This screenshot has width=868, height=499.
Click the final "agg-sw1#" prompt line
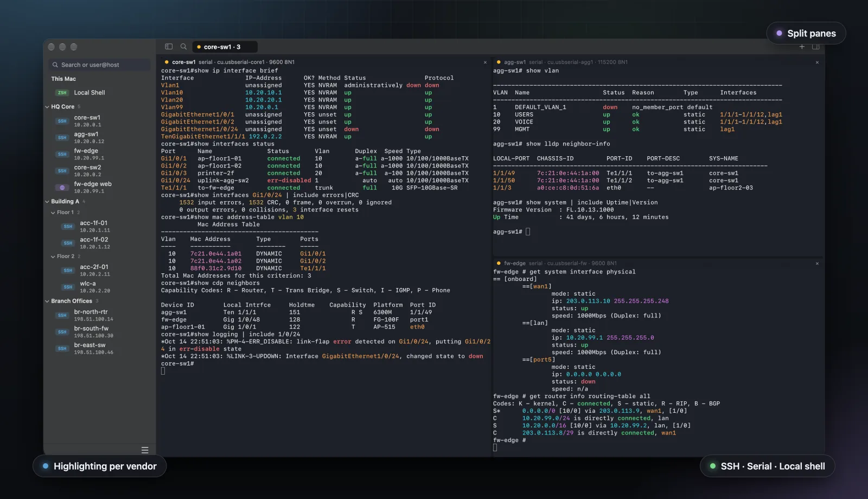(508, 232)
